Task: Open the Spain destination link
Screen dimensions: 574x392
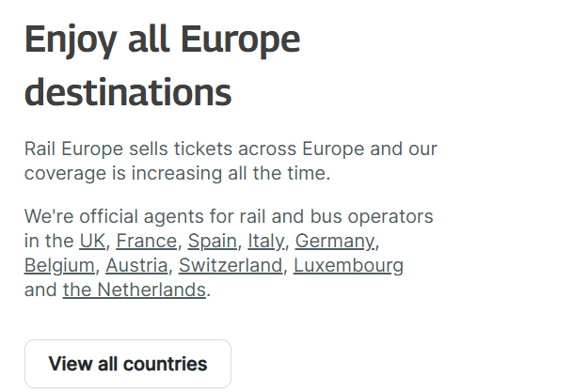Action: (x=212, y=241)
